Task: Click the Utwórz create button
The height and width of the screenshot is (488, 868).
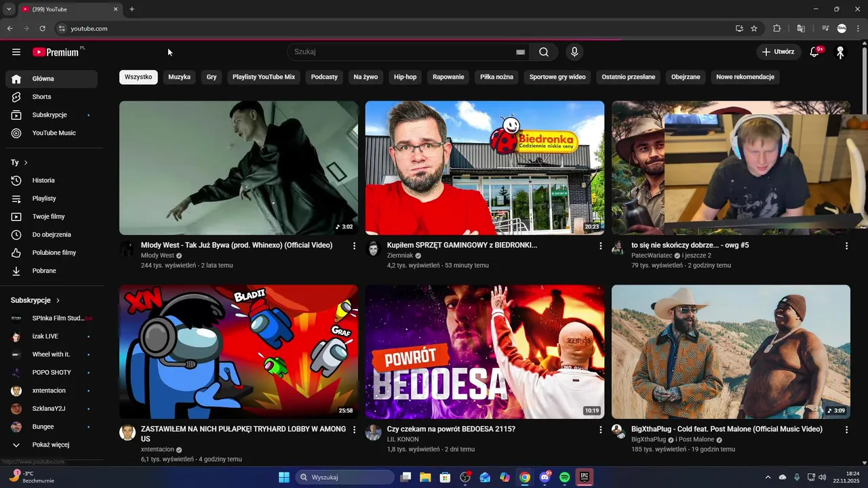Action: coord(777,52)
